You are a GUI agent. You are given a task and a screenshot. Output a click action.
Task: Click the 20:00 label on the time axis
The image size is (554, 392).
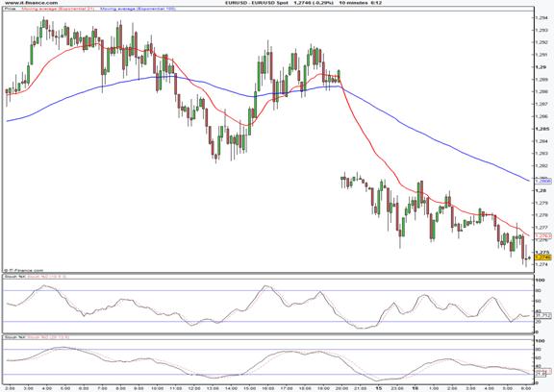341,388
